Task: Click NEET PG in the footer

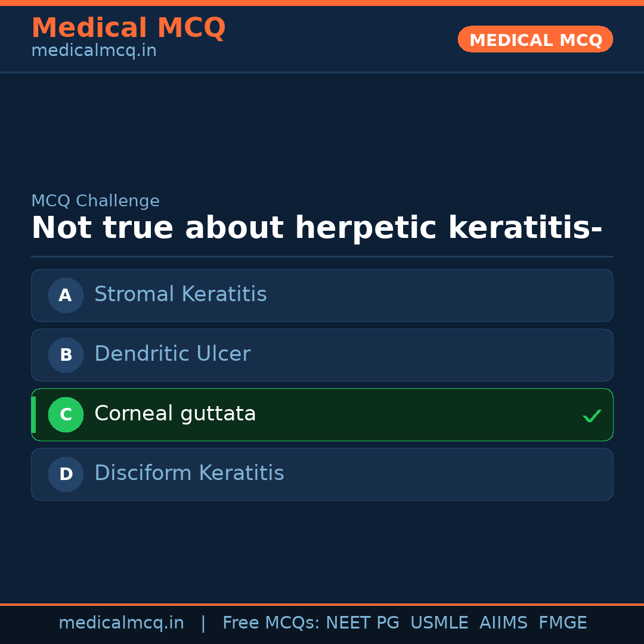Action: click(x=363, y=623)
